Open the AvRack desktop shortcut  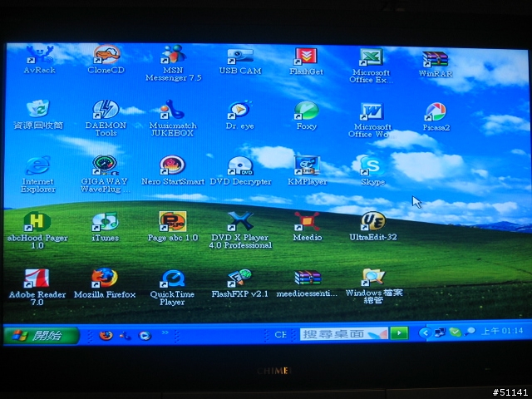[x=40, y=59]
